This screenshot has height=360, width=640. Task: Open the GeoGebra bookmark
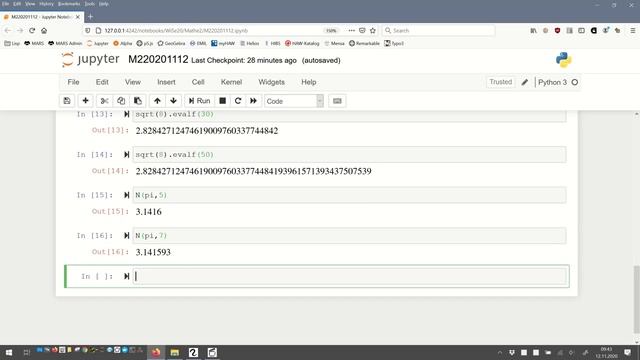coord(171,43)
